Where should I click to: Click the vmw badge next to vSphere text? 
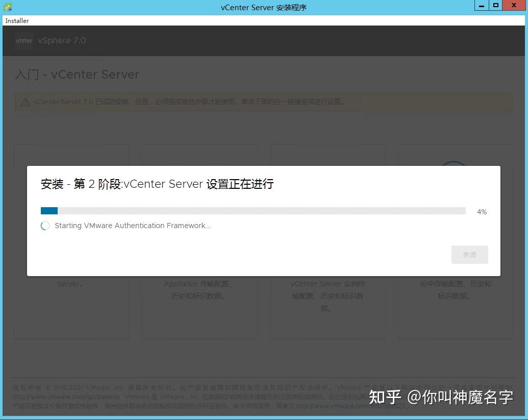(23, 41)
